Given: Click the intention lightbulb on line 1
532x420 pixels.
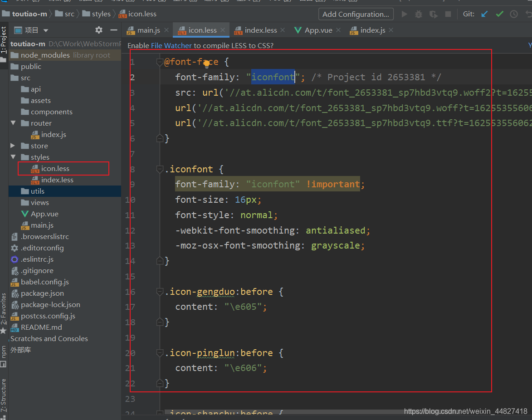Looking at the screenshot, I should [x=207, y=63].
